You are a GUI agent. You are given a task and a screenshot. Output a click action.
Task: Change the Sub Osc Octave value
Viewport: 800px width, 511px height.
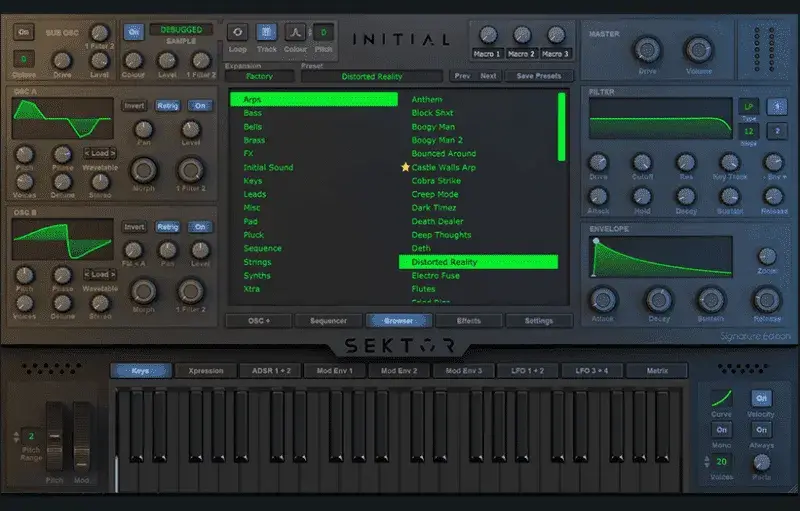pos(23,59)
